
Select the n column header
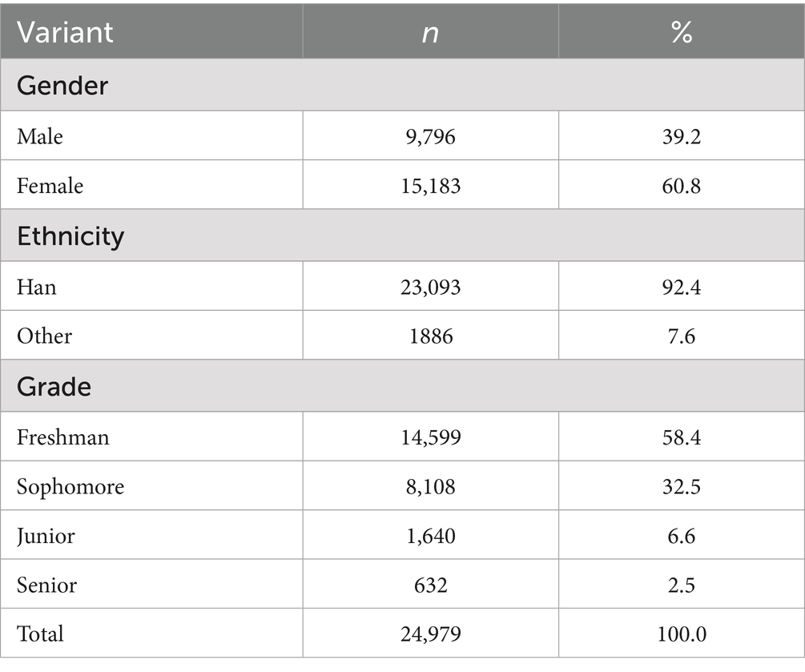tap(431, 33)
